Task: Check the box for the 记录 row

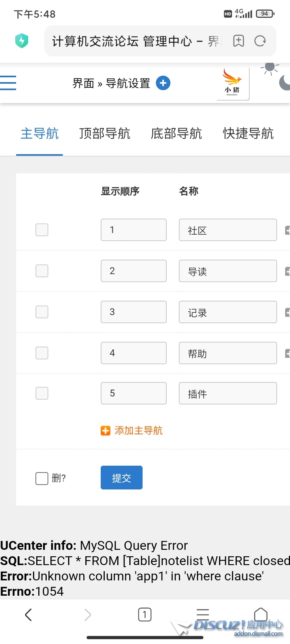Action: 42,312
